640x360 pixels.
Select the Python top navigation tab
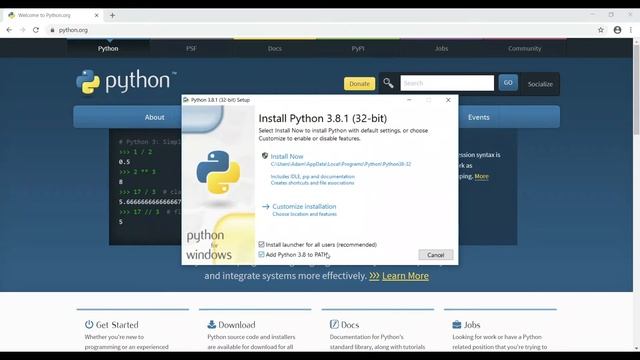[108, 49]
